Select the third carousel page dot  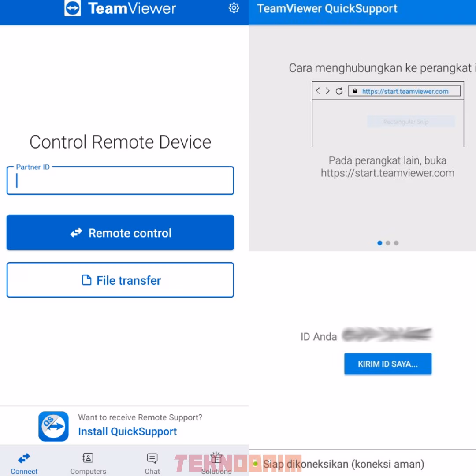(x=396, y=243)
